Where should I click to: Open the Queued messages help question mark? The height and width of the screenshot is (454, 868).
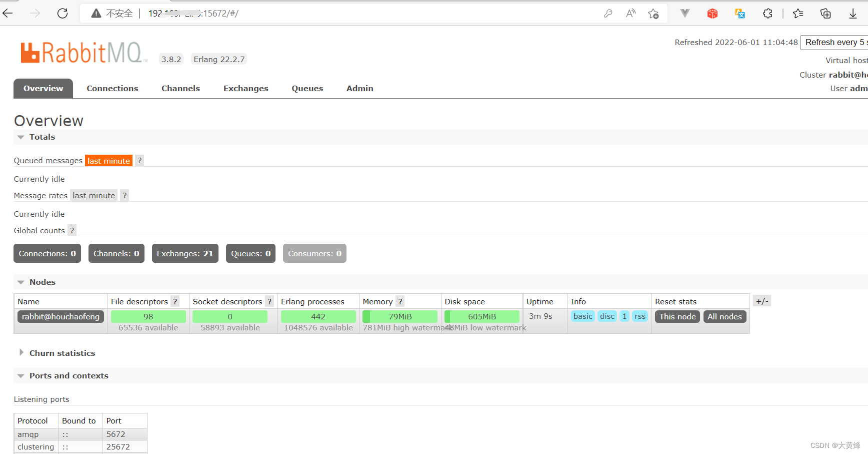tap(139, 161)
